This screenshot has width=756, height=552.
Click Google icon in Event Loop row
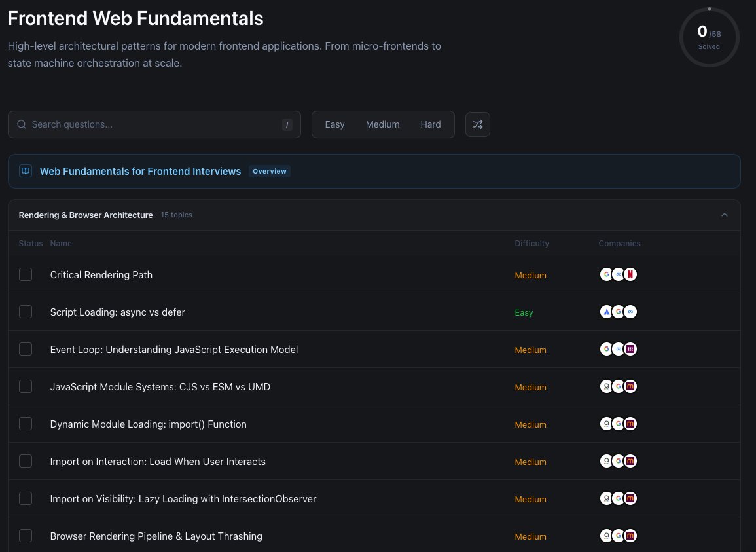pos(607,349)
